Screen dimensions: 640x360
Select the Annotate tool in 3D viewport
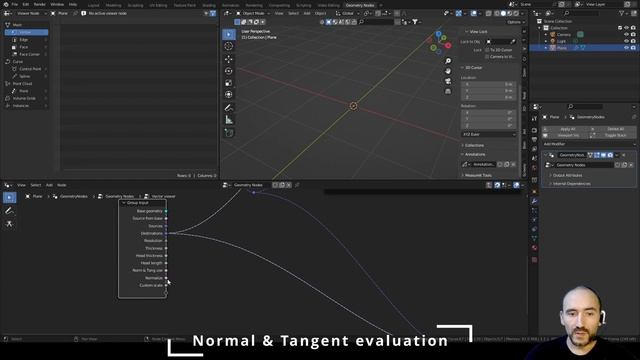pos(229,108)
